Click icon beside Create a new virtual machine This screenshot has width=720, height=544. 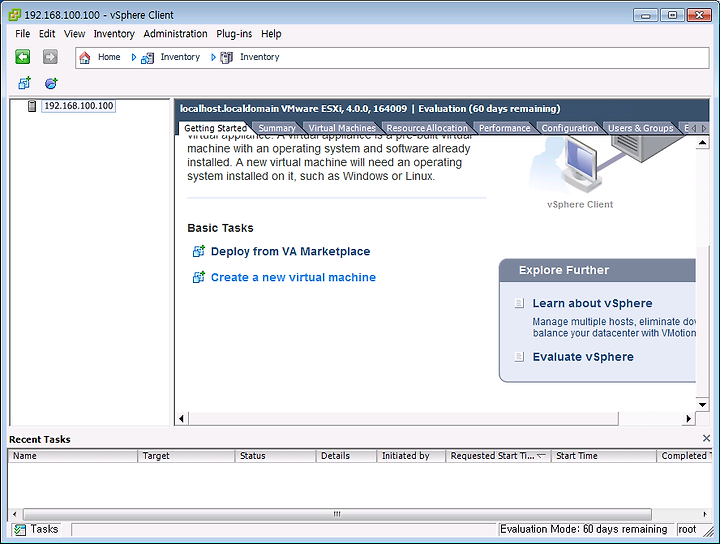198,277
